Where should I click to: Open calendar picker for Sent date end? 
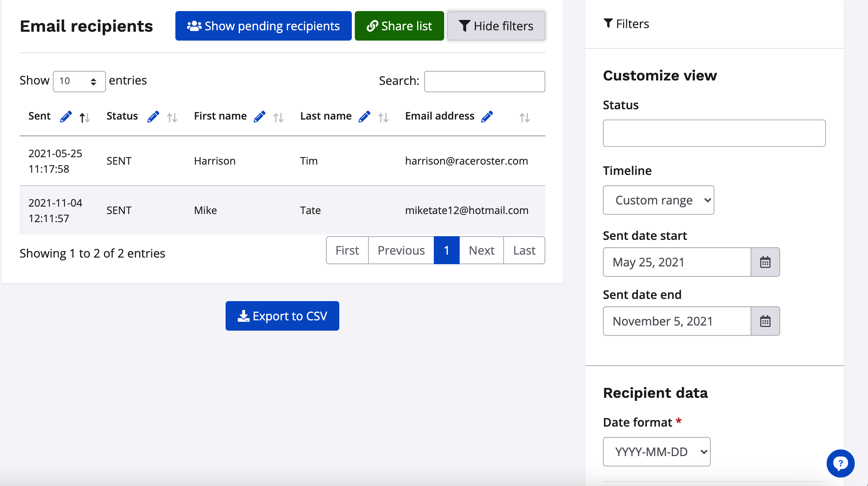coord(765,321)
